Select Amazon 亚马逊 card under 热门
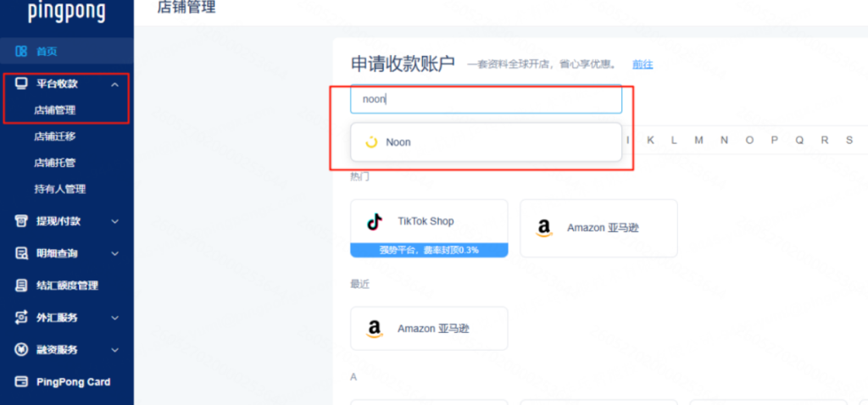The image size is (868, 405). click(x=599, y=229)
